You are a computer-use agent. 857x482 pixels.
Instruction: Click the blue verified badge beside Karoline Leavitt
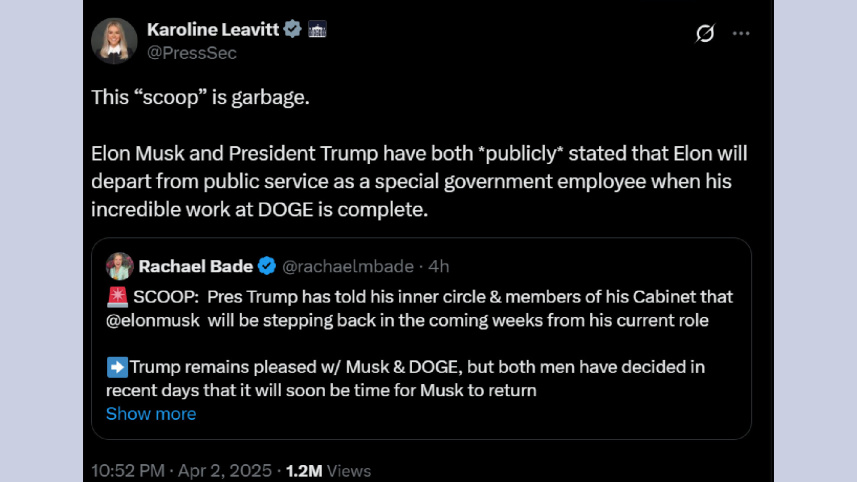[x=293, y=30]
